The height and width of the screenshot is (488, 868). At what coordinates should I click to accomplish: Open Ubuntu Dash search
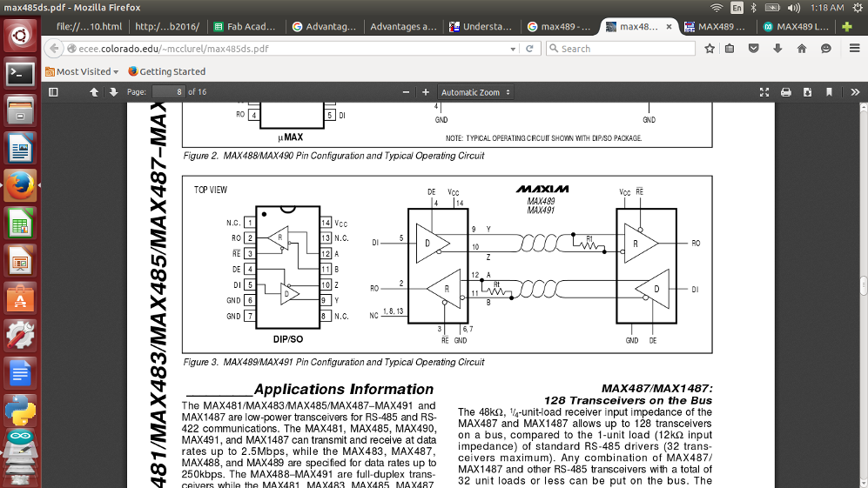[21, 36]
